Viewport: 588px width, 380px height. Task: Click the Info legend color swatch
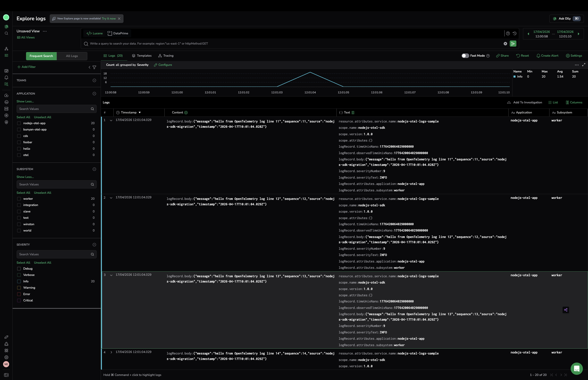point(514,77)
